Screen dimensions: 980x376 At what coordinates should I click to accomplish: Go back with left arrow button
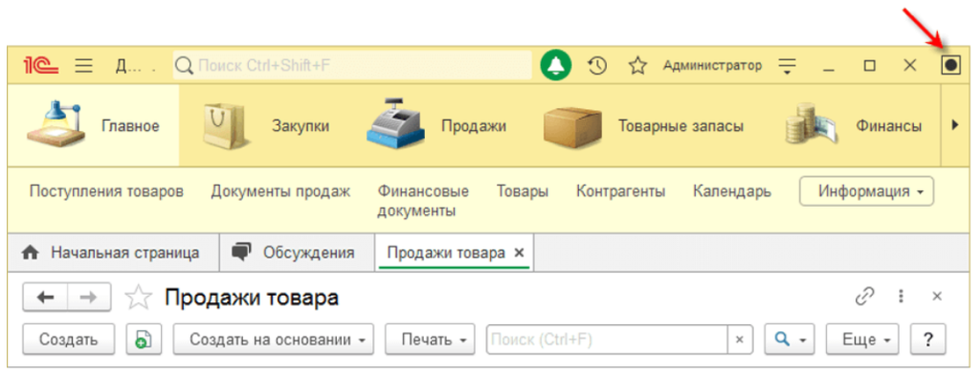click(x=45, y=298)
